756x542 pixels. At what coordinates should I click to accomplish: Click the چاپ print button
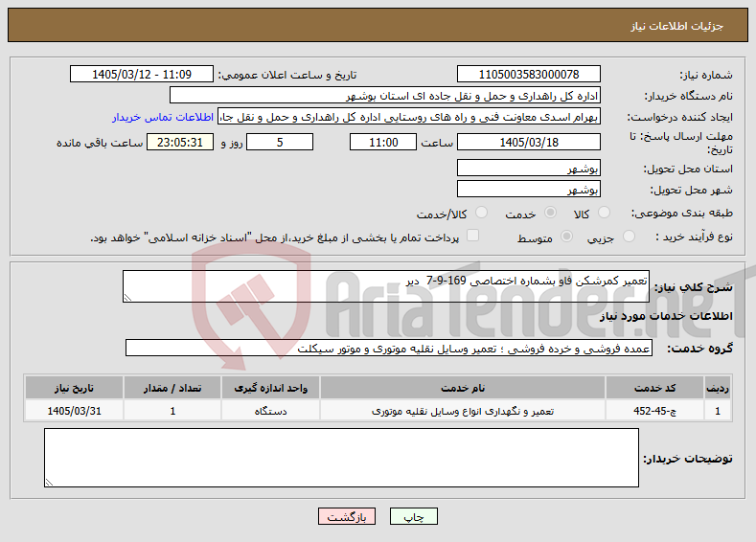(x=414, y=516)
